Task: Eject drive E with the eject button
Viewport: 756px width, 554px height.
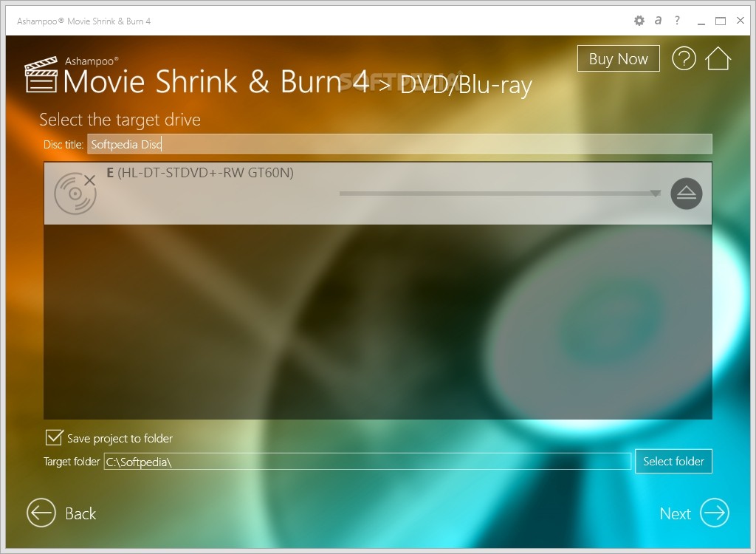Action: 686,194
